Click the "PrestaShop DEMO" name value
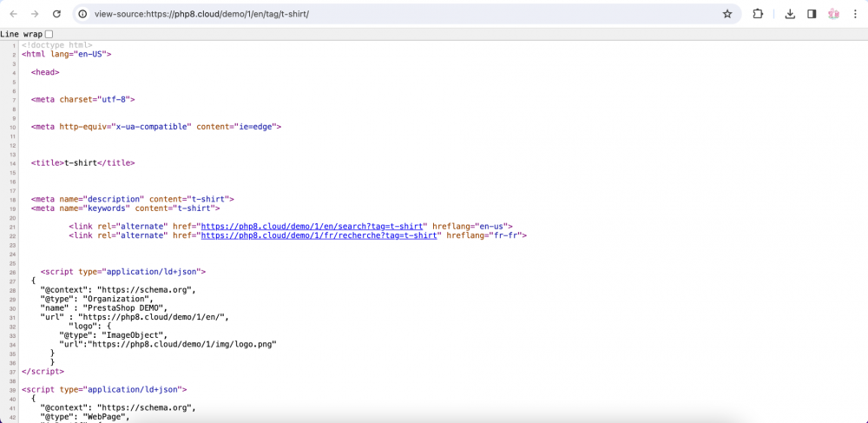Screen dimensions: 868x423 (124, 307)
